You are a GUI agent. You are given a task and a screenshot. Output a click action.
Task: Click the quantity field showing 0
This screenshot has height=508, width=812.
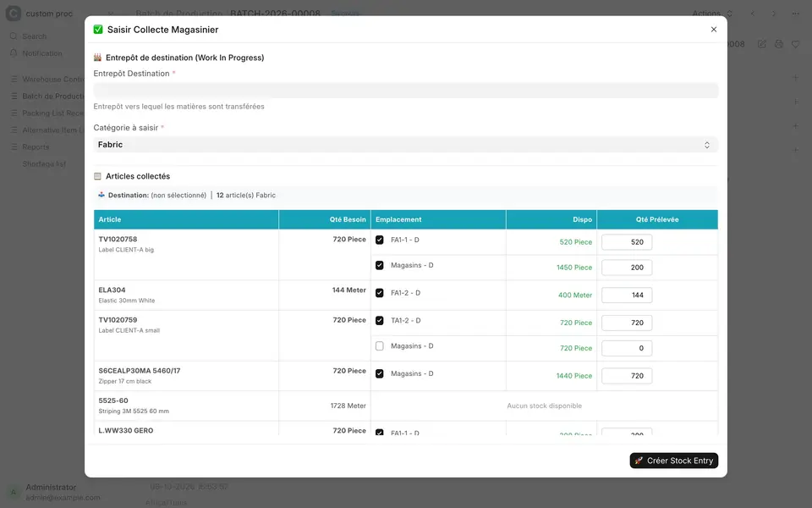pos(627,348)
